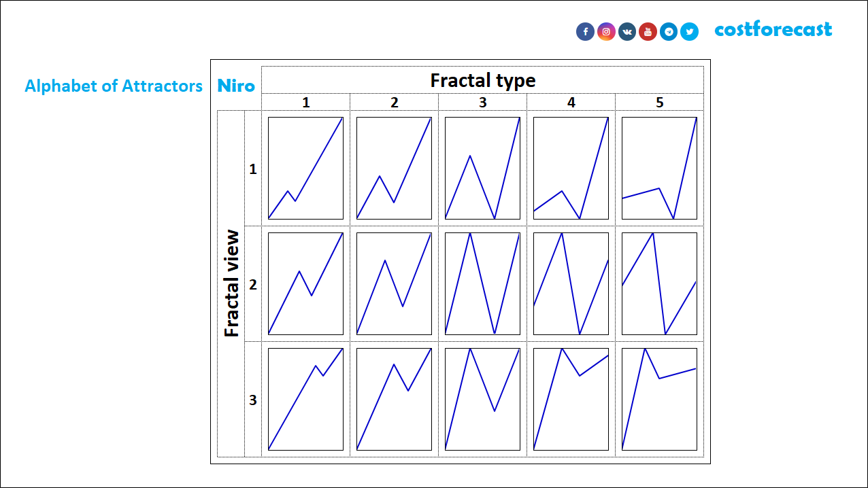Select fractal type 2, view 2 chart

[x=394, y=283]
